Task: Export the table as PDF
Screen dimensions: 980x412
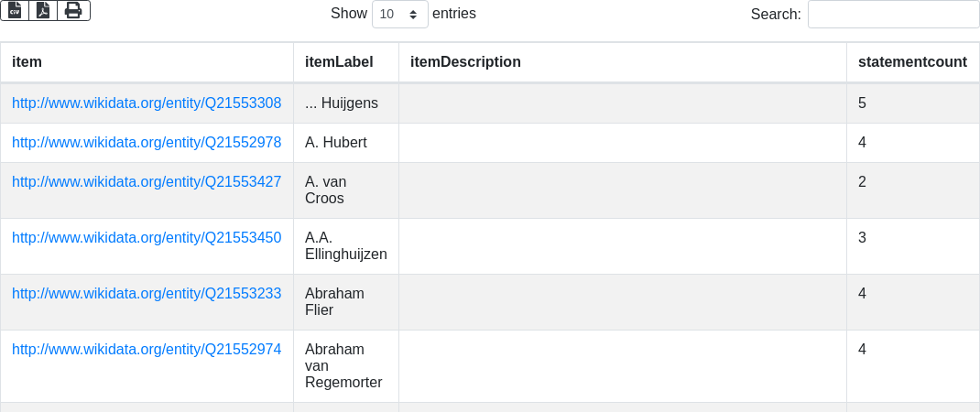Action: point(43,10)
